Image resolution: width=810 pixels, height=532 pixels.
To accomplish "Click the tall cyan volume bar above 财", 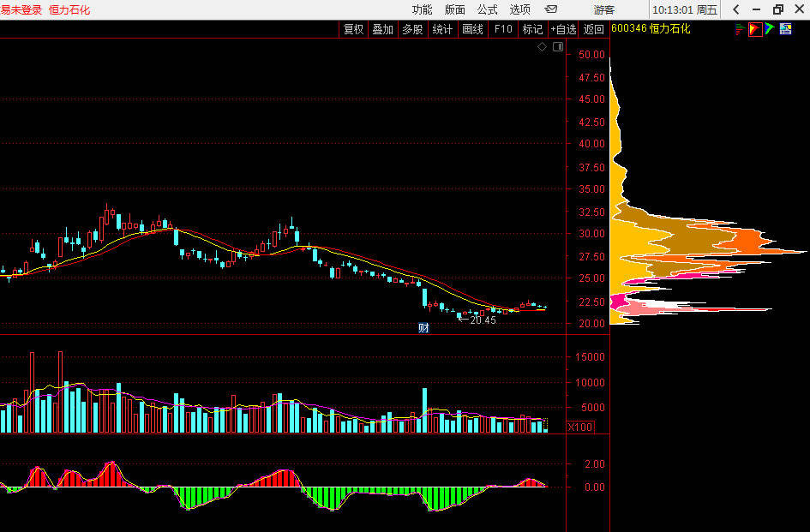I will click(424, 410).
